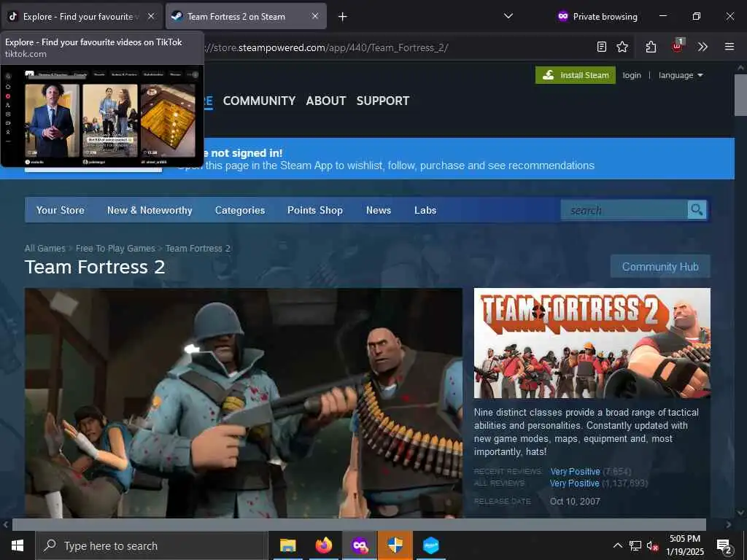
Task: Click the scroll left arrow
Action: point(6,524)
